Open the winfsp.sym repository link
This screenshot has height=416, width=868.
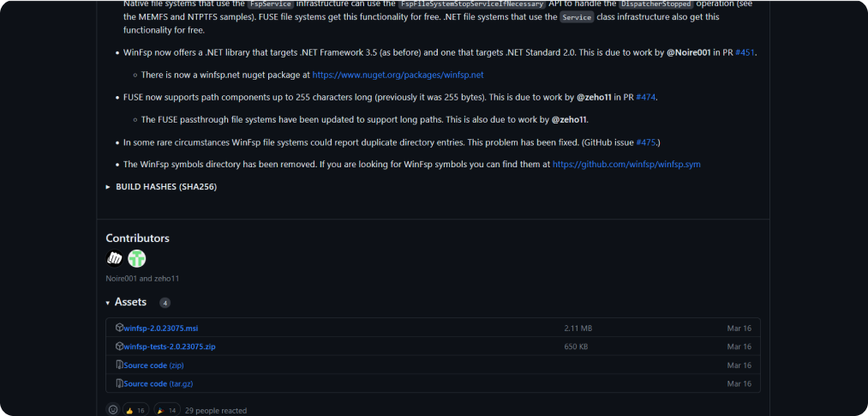[626, 164]
